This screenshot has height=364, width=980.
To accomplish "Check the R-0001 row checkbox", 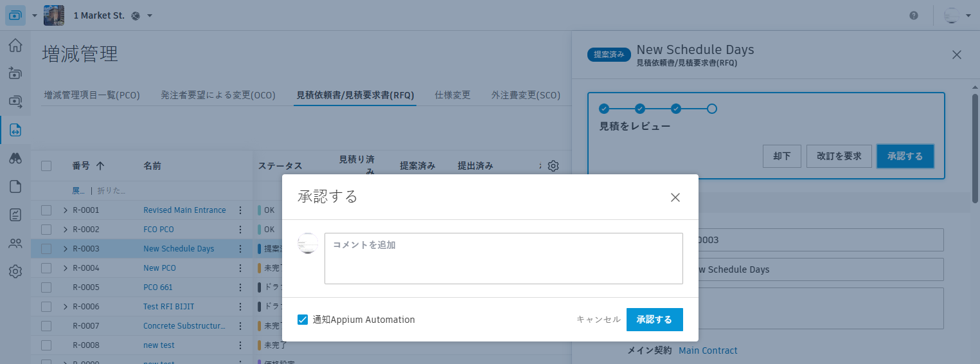I will [x=46, y=210].
